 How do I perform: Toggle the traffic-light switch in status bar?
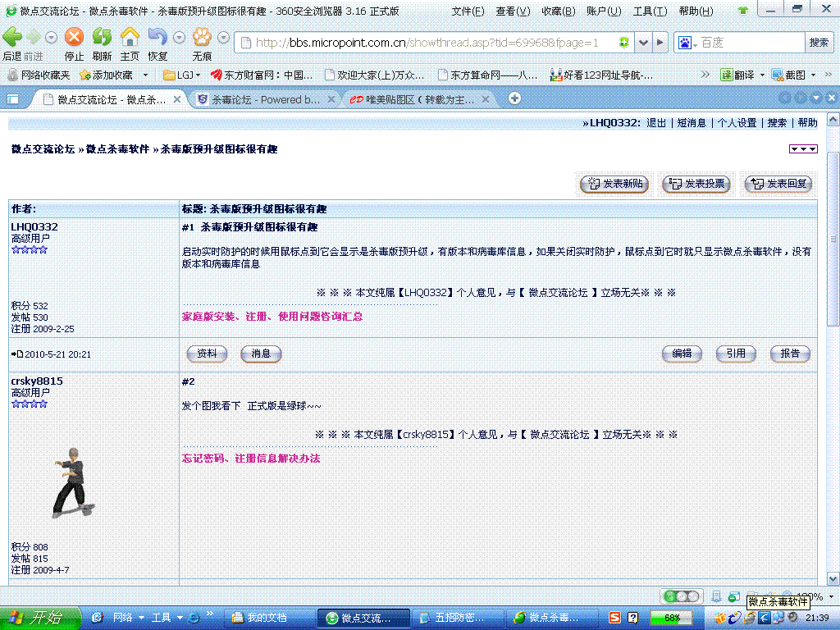[x=682, y=596]
